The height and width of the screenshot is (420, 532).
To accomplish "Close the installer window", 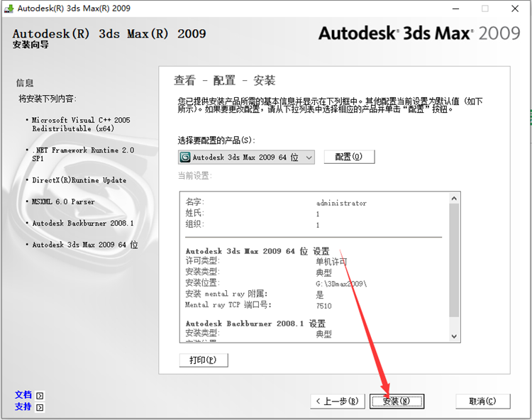I will point(515,9).
